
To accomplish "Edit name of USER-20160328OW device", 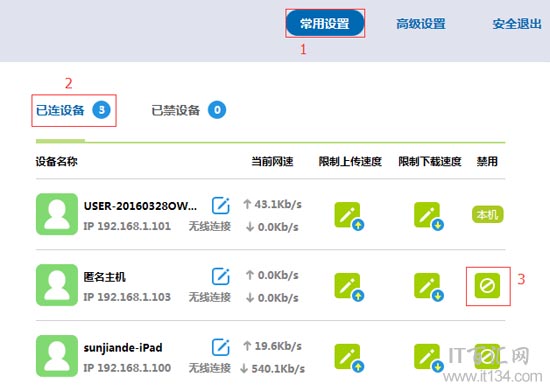I will (x=221, y=205).
